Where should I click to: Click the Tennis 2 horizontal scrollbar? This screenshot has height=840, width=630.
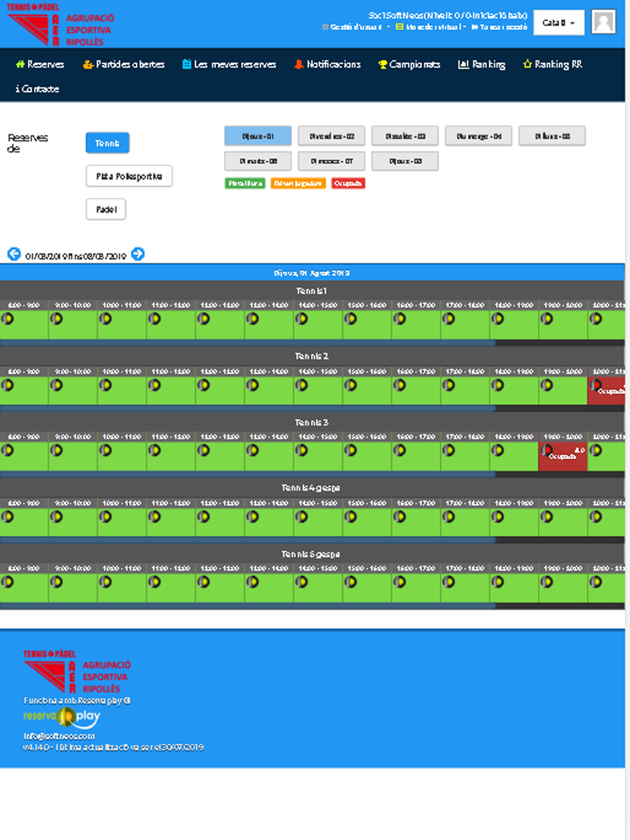248,409
